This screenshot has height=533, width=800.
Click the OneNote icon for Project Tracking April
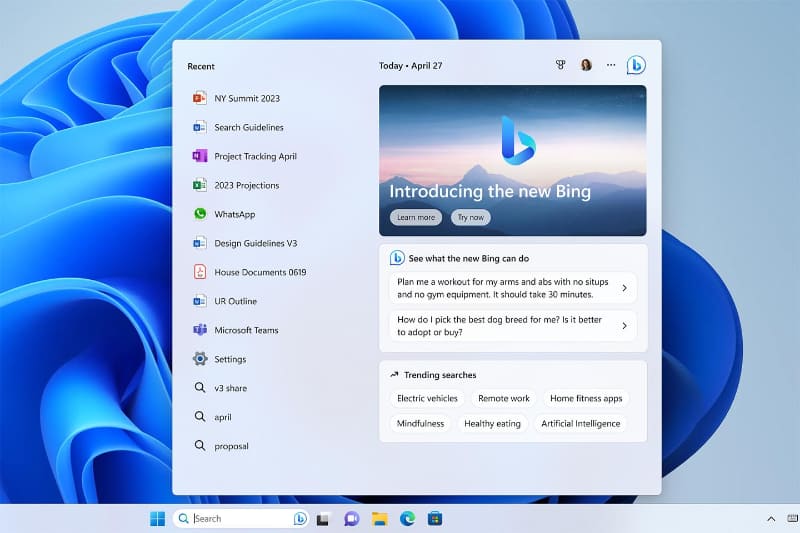click(x=199, y=156)
